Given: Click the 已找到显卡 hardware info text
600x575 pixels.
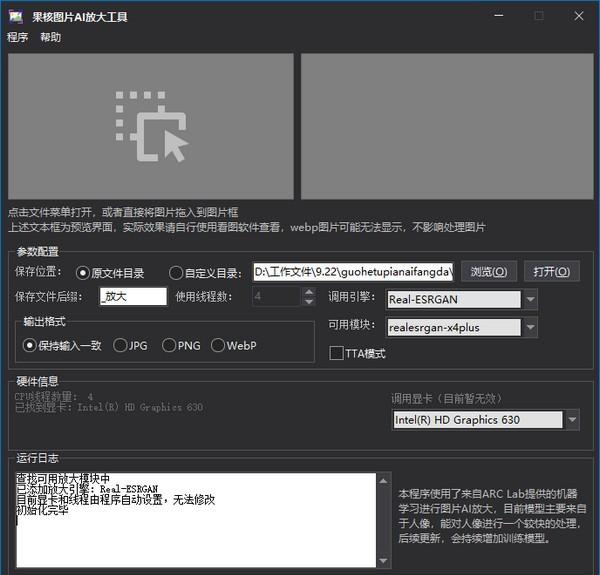Looking at the screenshot, I should tap(109, 407).
